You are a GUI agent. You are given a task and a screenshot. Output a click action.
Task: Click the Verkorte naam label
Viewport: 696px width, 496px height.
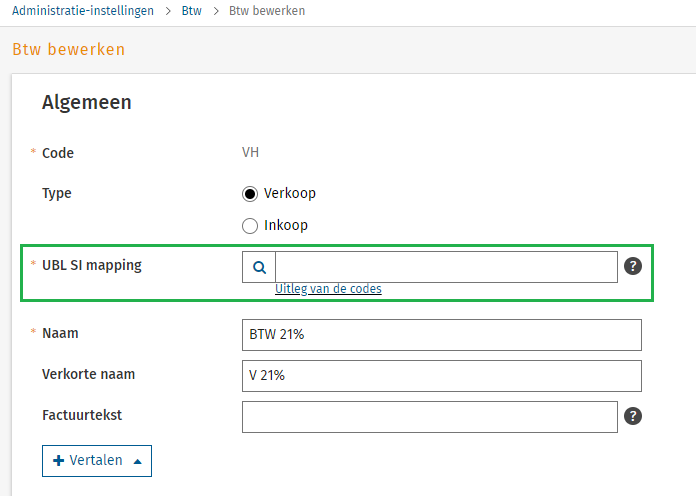[88, 374]
